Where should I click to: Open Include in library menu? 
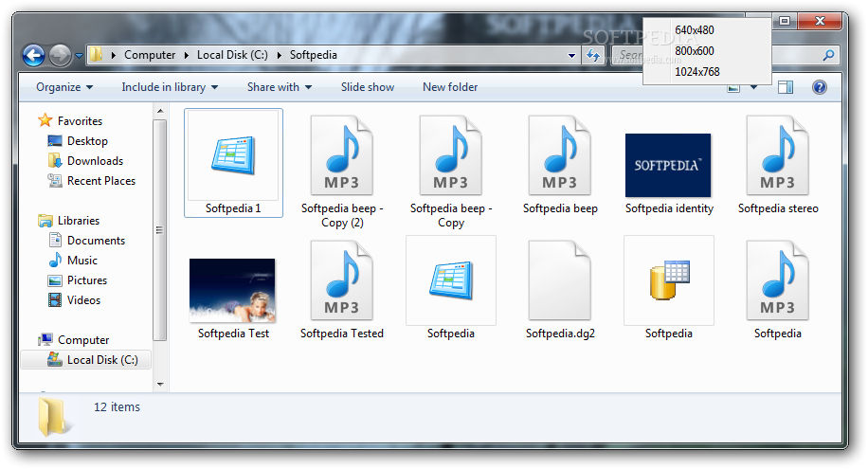pos(170,87)
